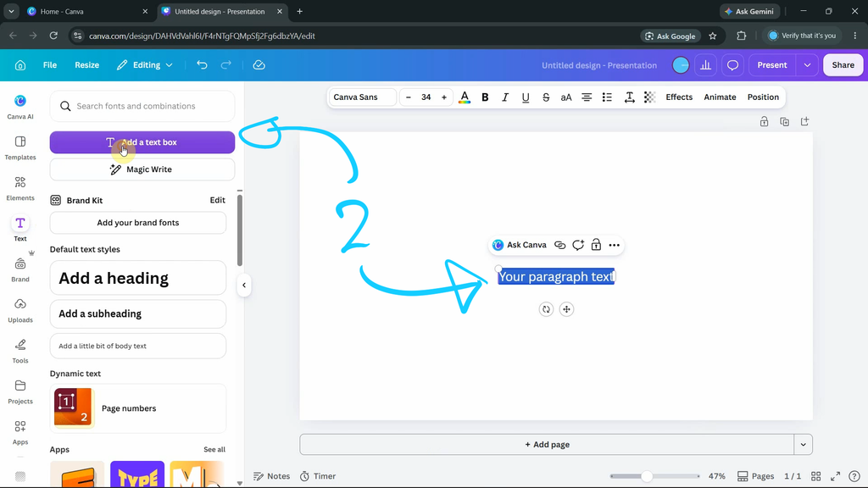Open the Canva AI sidebar panel
The height and width of the screenshot is (488, 868).
20,107
